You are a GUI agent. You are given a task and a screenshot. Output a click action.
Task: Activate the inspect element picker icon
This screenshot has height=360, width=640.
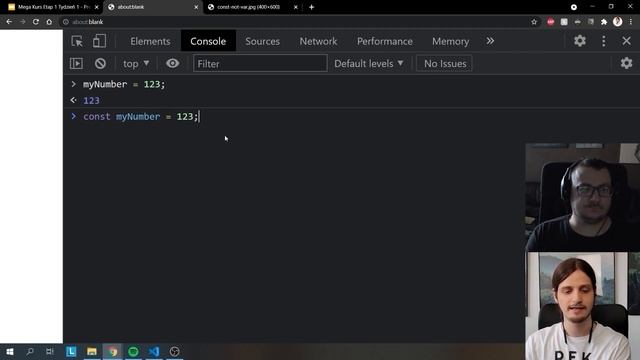click(77, 41)
